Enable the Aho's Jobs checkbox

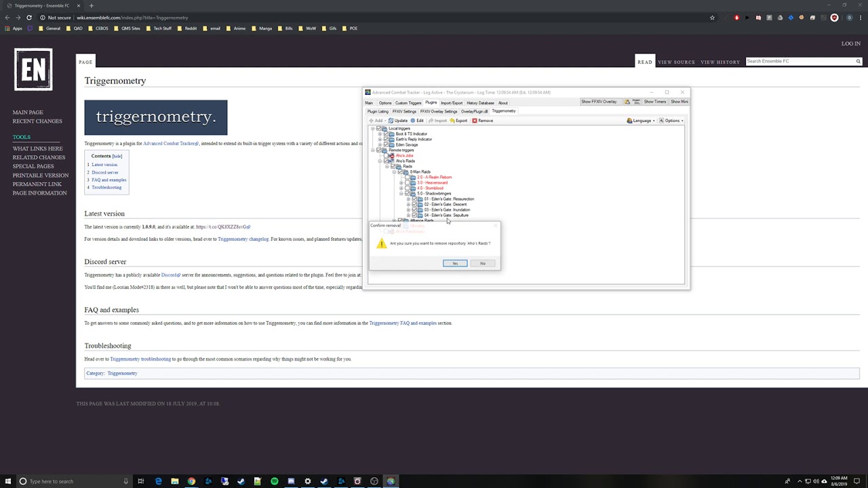pyautogui.click(x=387, y=156)
